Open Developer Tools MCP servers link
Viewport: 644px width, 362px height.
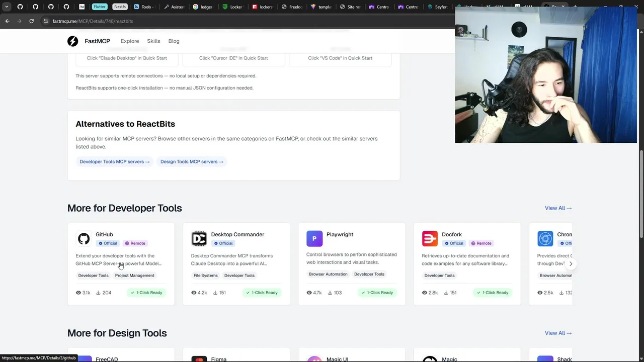click(x=115, y=162)
